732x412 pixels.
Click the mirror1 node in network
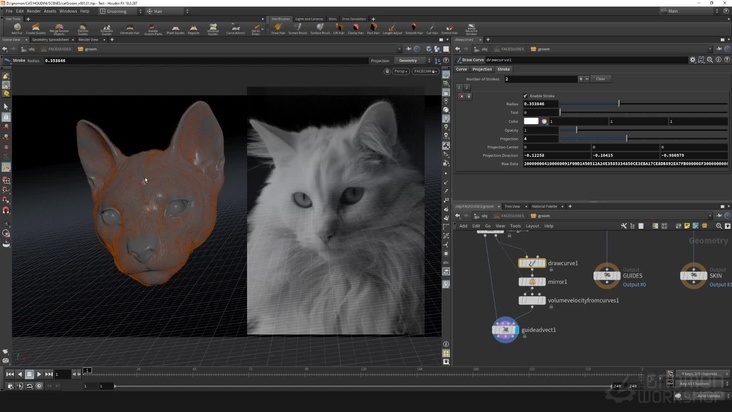pos(531,282)
